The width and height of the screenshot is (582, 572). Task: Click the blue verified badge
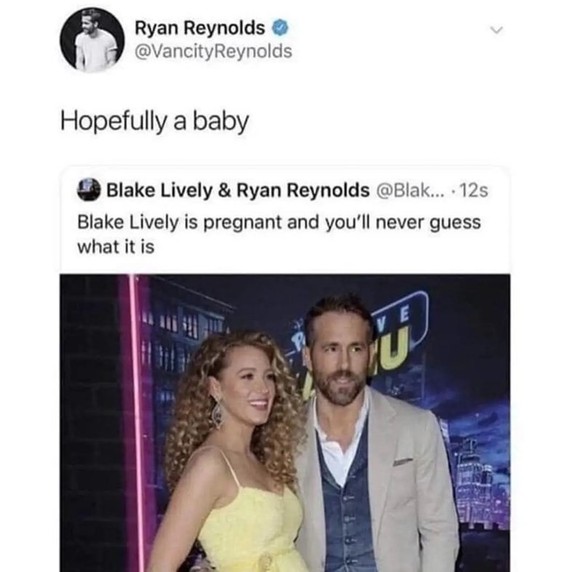[280, 28]
